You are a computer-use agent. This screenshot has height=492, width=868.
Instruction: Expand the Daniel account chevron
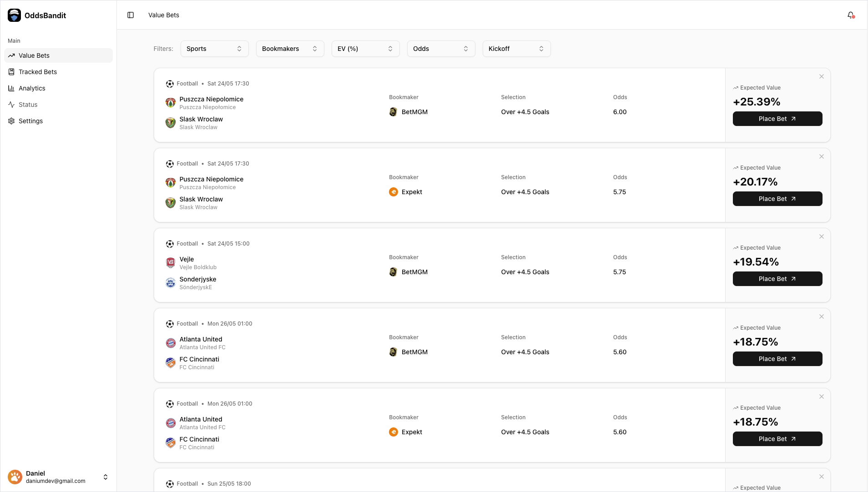[x=105, y=477]
